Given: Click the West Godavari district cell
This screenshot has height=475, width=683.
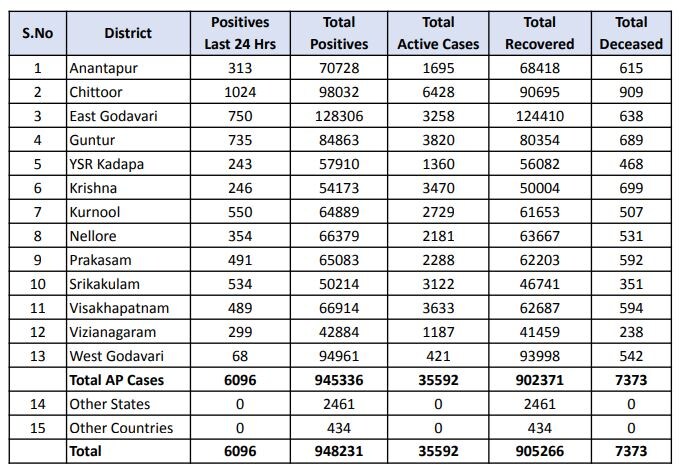Looking at the screenshot, I should click(x=116, y=356).
